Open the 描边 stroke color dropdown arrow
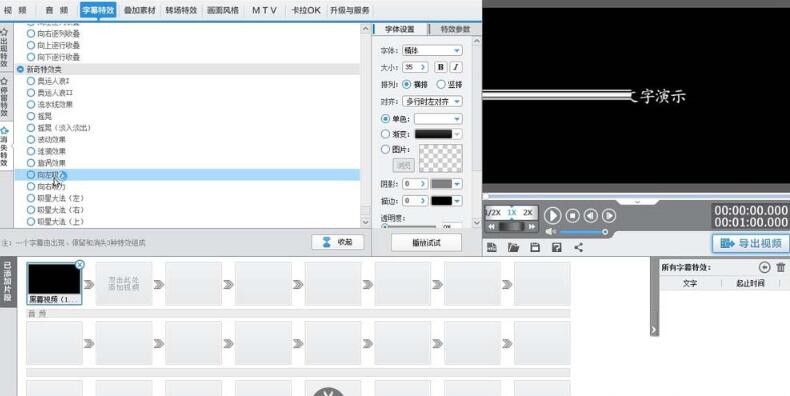790x396 pixels. [x=457, y=201]
